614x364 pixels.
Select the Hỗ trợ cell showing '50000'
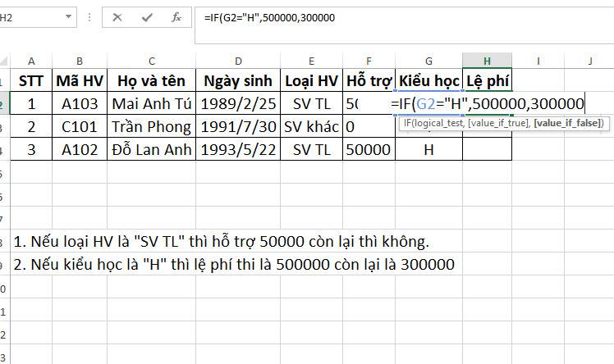[x=369, y=149]
